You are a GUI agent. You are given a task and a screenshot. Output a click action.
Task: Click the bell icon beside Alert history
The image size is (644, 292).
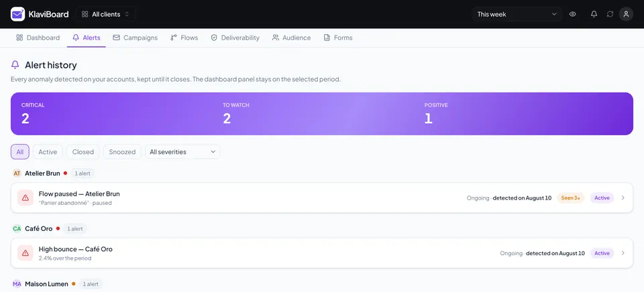(x=15, y=65)
